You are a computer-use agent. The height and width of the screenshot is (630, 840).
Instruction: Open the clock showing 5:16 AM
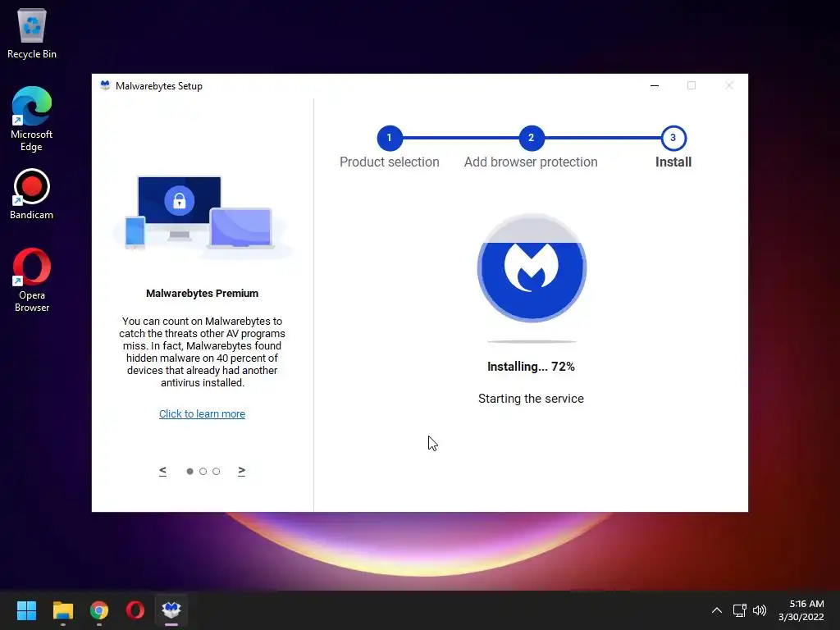pos(806,604)
